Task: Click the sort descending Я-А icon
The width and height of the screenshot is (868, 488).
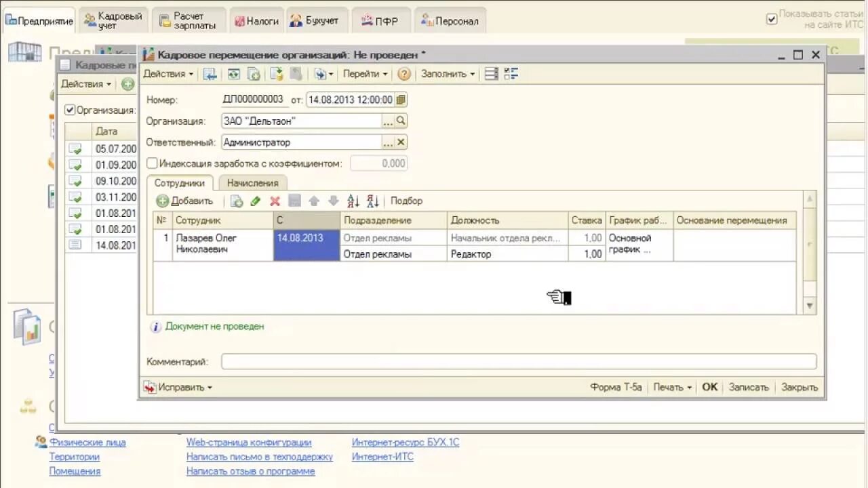Action: [372, 201]
